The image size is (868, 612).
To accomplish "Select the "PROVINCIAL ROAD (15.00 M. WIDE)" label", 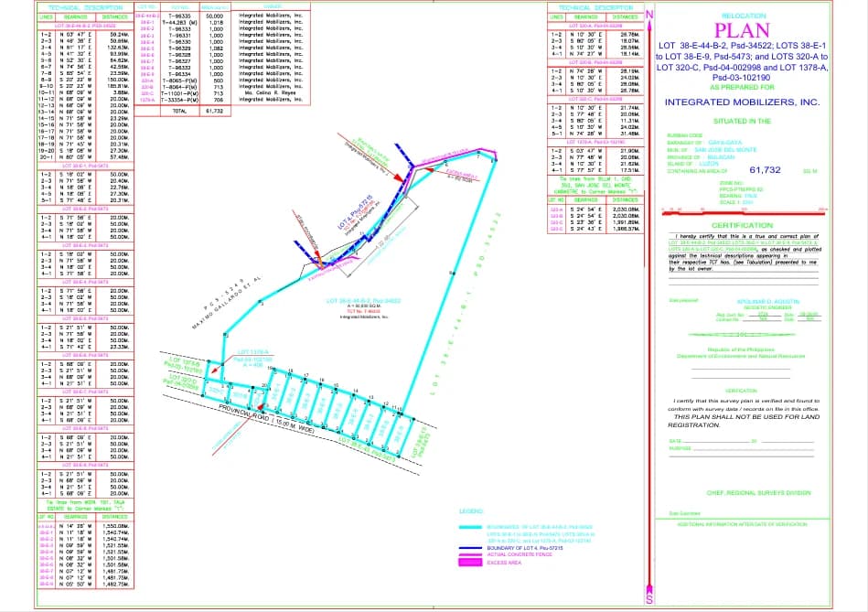I will pos(266,418).
